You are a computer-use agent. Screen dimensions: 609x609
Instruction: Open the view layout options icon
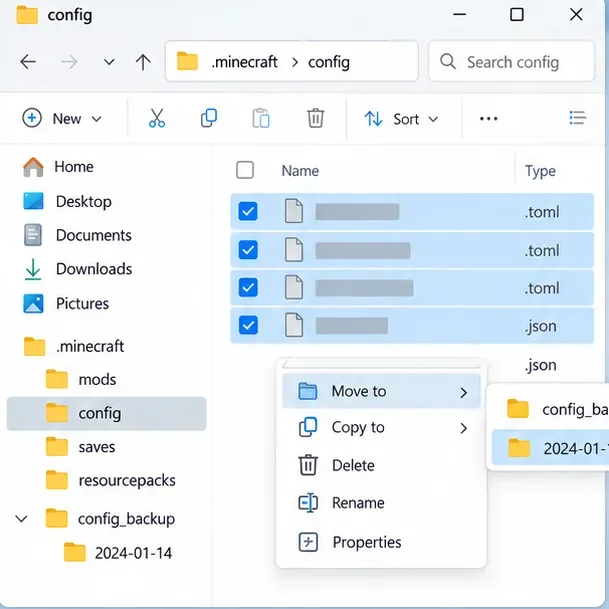coord(578,118)
